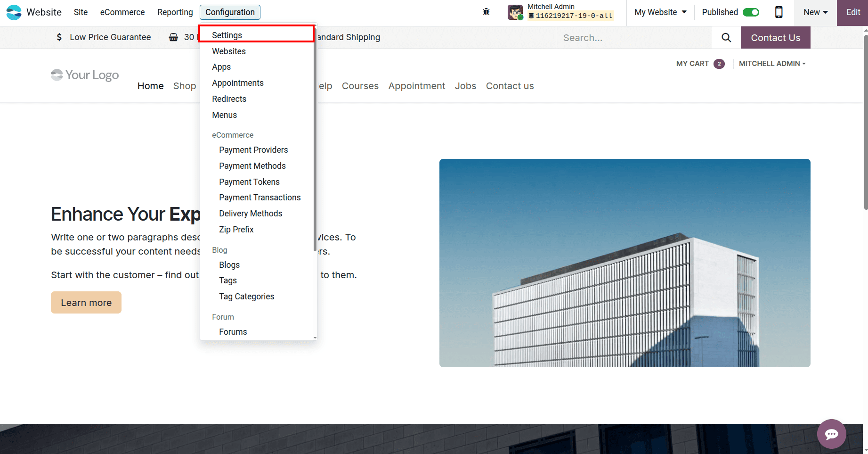
Task: Click the Website app name label
Action: click(44, 12)
